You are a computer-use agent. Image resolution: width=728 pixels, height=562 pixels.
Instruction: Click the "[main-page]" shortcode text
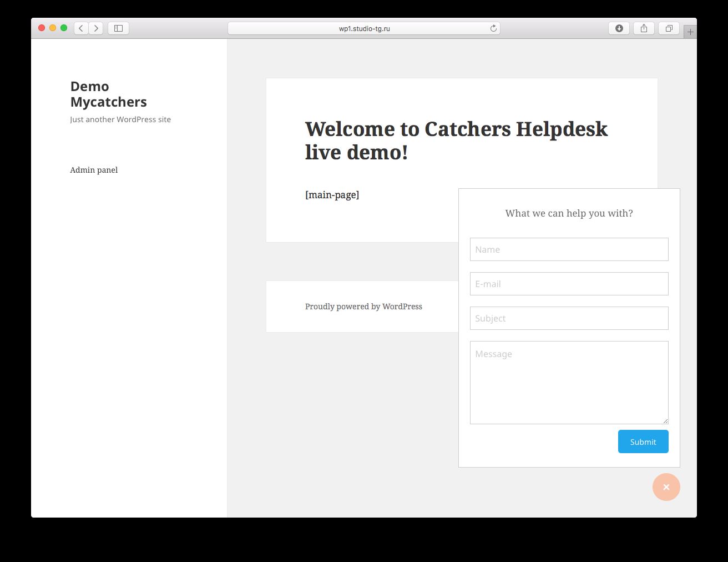point(332,195)
